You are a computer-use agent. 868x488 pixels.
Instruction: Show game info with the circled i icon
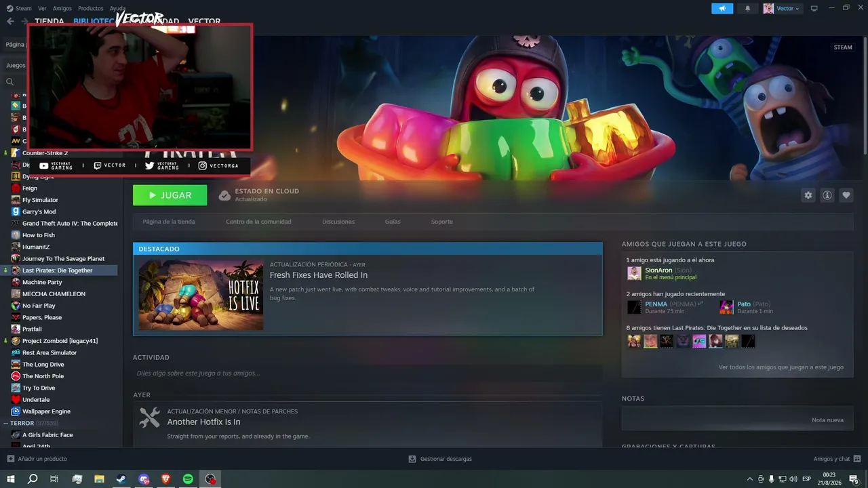pos(827,195)
